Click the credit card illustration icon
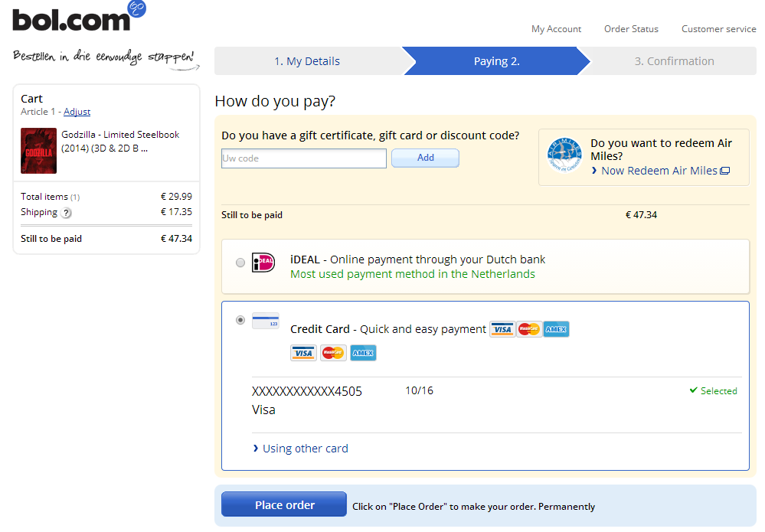This screenshot has height=532, width=765. click(x=266, y=321)
